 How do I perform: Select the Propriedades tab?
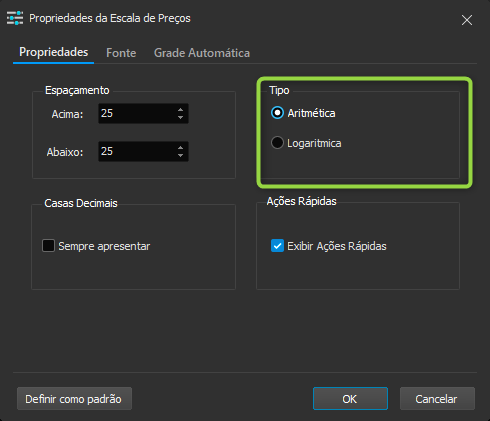click(x=54, y=52)
